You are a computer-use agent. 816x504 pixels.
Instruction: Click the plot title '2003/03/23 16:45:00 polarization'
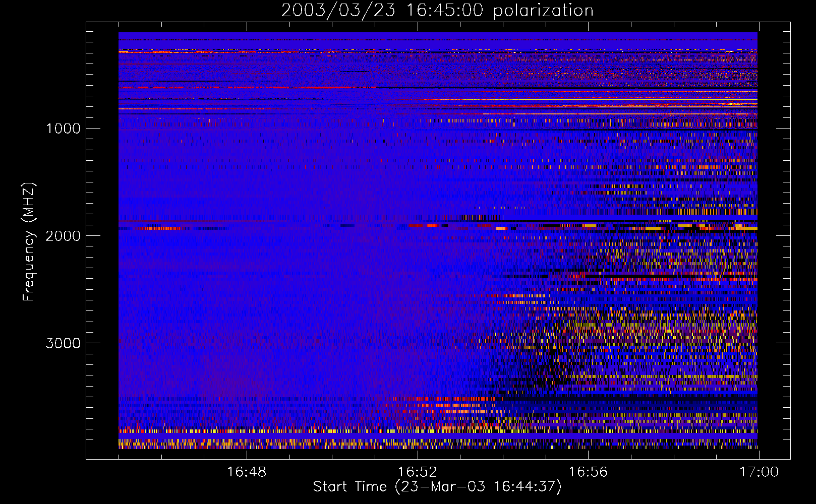pyautogui.click(x=437, y=11)
